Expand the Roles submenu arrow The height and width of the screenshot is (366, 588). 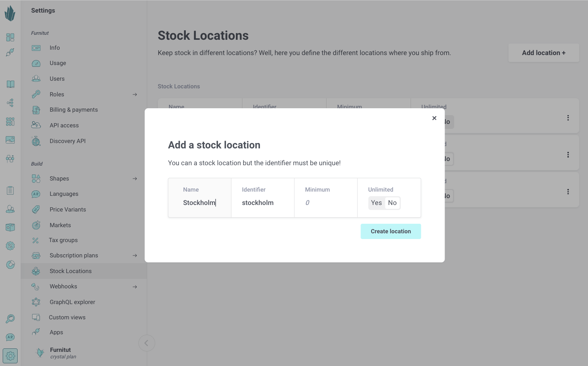135,94
